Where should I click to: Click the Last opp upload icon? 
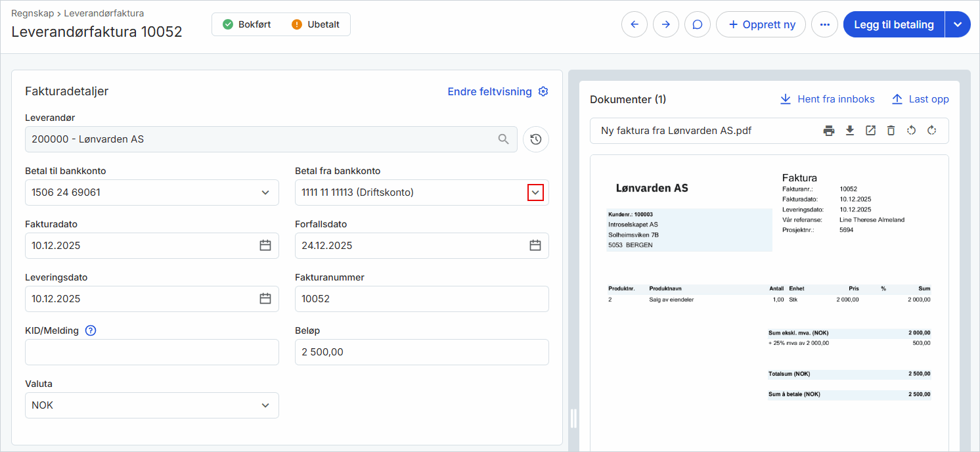pyautogui.click(x=897, y=99)
